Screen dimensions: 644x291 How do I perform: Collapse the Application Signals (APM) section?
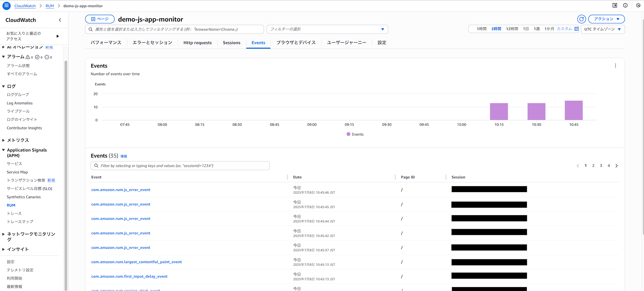[x=3, y=150]
